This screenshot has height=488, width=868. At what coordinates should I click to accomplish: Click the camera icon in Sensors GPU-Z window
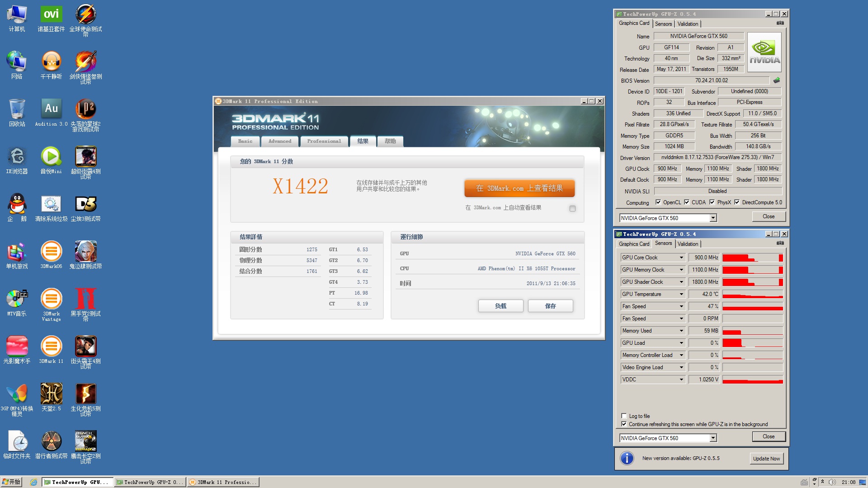click(780, 243)
